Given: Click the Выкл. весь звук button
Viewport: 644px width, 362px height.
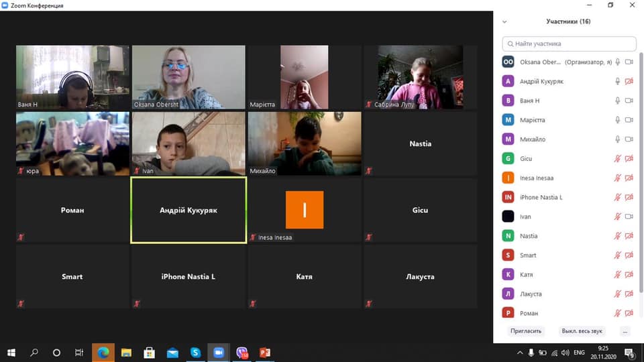Looking at the screenshot, I should 582,331.
